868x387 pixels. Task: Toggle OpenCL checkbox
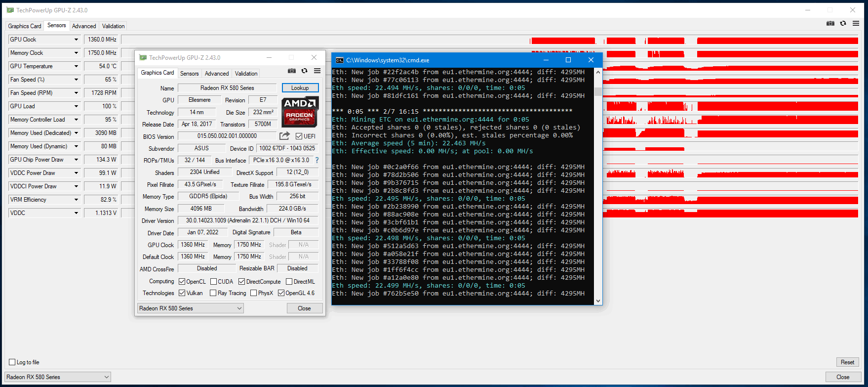[x=182, y=281]
